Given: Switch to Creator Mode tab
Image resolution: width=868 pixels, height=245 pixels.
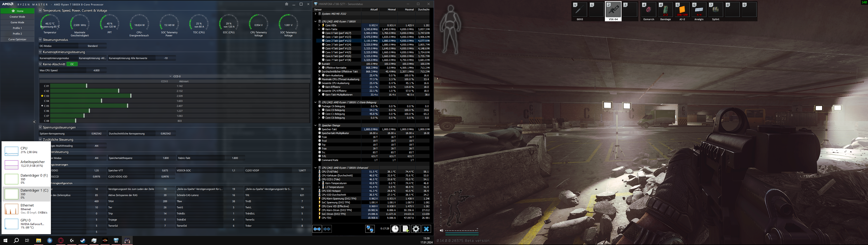Looking at the screenshot, I should coord(17,17).
